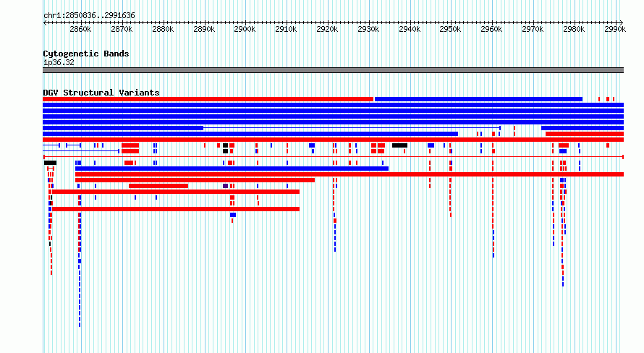Click the red variant bar starting near 2973k at the right edge
The height and width of the screenshot is (353, 644).
click(x=585, y=134)
